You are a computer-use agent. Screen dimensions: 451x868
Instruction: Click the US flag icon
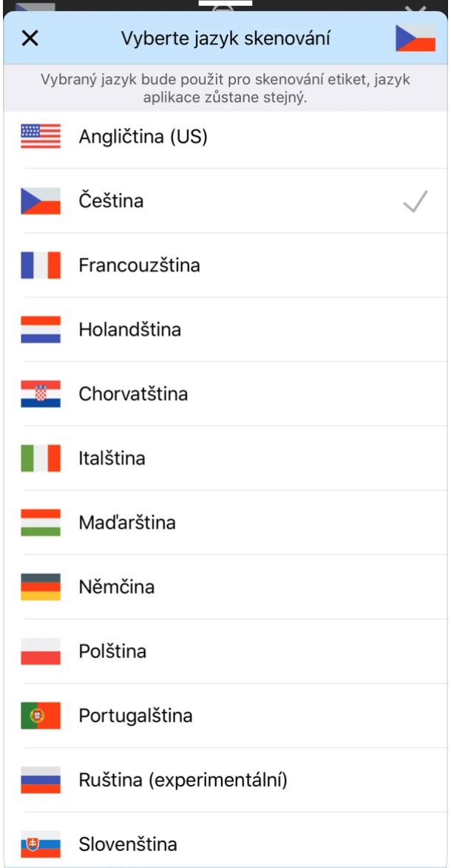pyautogui.click(x=41, y=137)
